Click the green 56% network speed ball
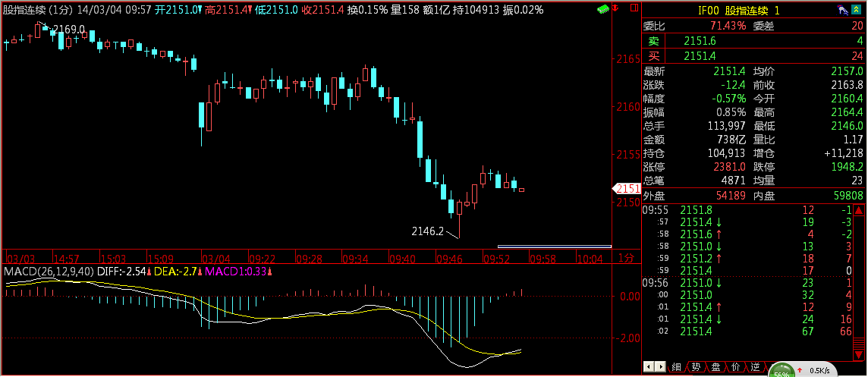The height and width of the screenshot is (377, 868). click(x=781, y=371)
